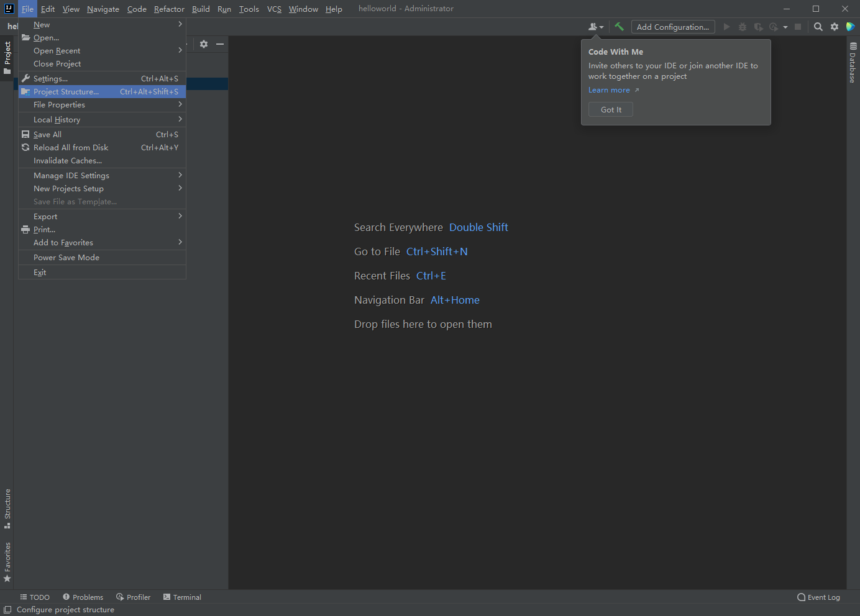Open IDE settings gear in top toolbar
860x616 pixels.
(x=835, y=27)
